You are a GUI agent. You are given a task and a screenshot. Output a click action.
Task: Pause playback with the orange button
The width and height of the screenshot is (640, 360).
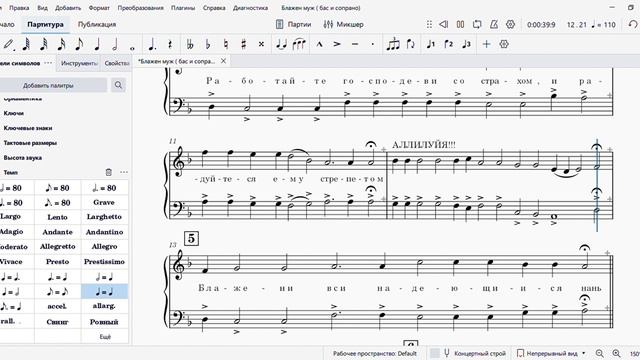460,24
